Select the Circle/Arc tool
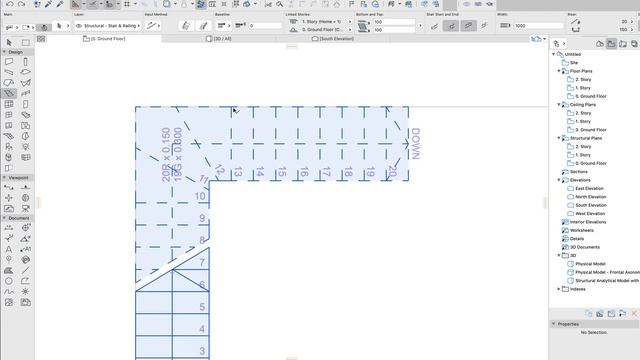 click(9, 281)
